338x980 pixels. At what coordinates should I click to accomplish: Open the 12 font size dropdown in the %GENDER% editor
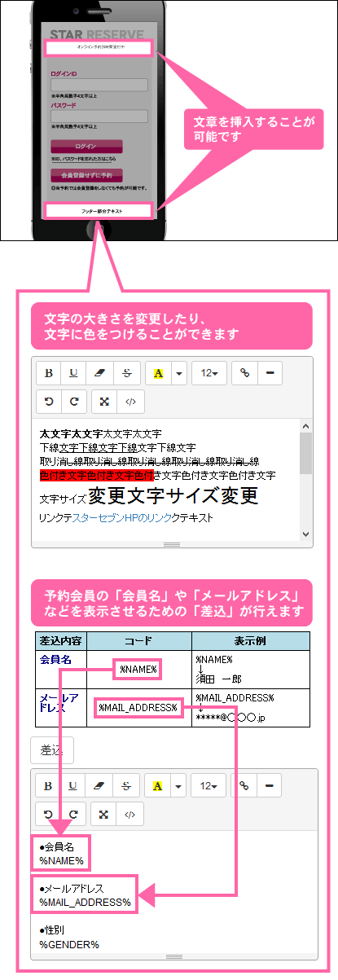pos(209,786)
